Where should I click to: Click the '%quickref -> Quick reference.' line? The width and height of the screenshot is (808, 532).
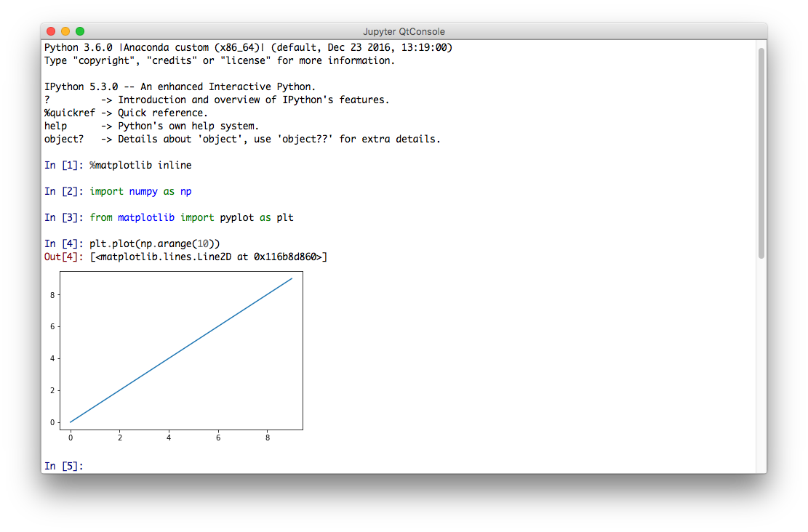pos(127,113)
